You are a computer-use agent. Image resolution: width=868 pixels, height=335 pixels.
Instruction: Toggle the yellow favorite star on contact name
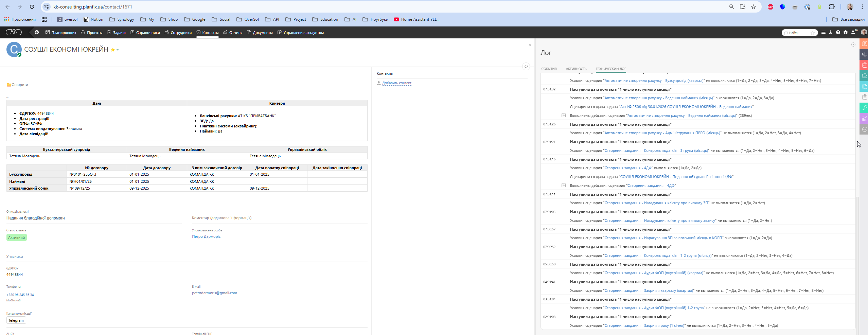pos(113,50)
